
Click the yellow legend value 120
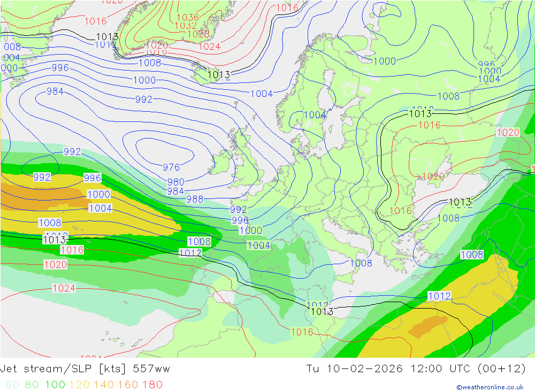point(79,385)
